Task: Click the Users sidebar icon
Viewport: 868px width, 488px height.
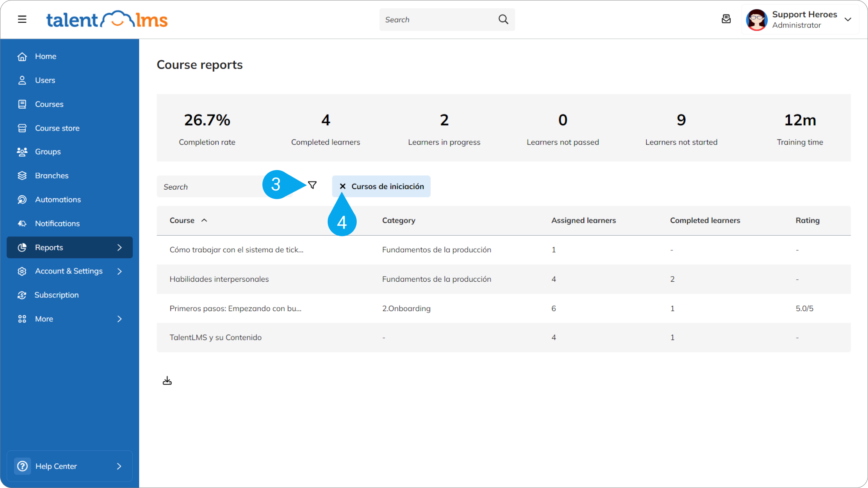Action: click(x=22, y=80)
